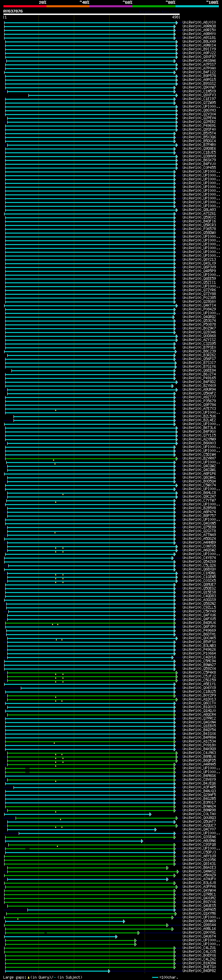Open hit UniRef100_P49691
Screen dimensions: 222x980
[199, 125]
